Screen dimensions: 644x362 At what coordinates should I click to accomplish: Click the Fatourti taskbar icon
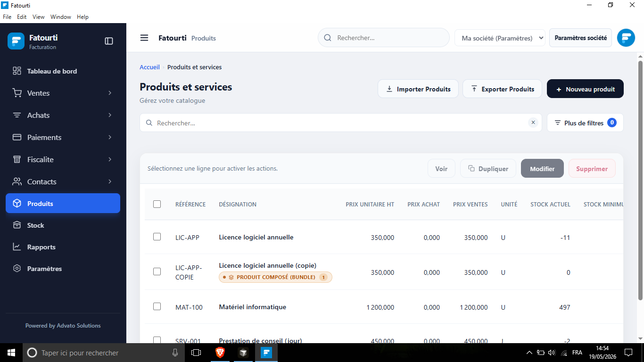coord(266,353)
